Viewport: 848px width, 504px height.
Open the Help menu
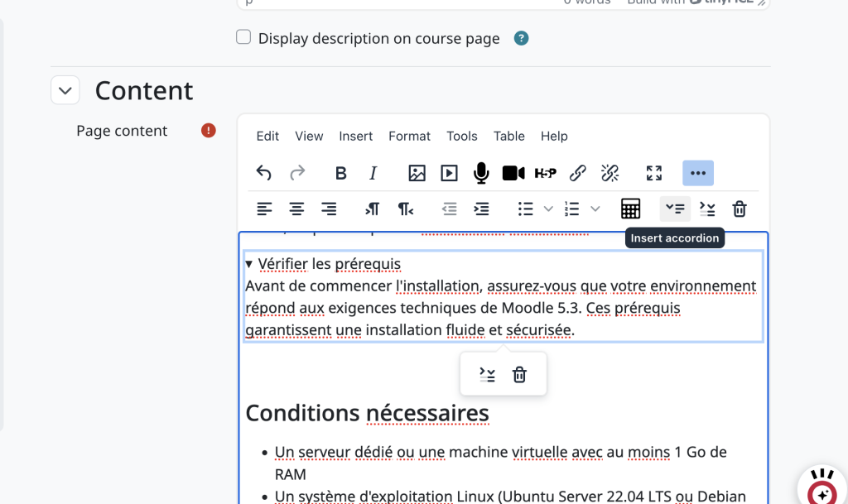pyautogui.click(x=554, y=136)
